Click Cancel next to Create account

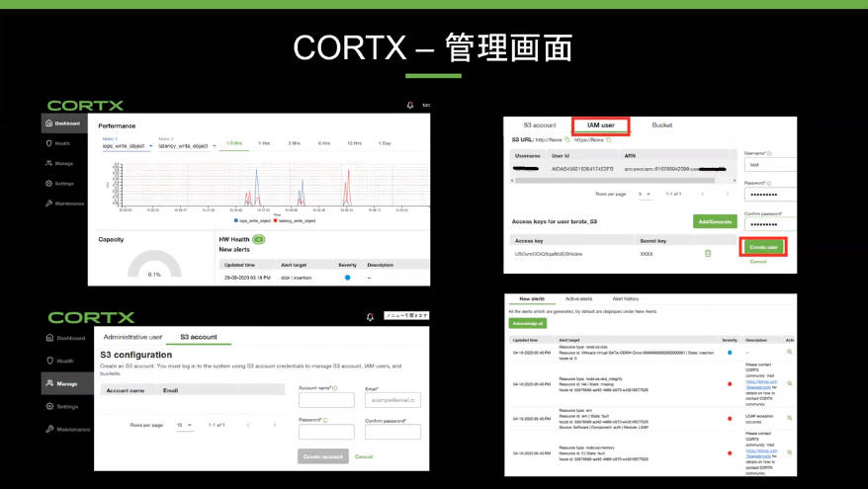click(364, 456)
